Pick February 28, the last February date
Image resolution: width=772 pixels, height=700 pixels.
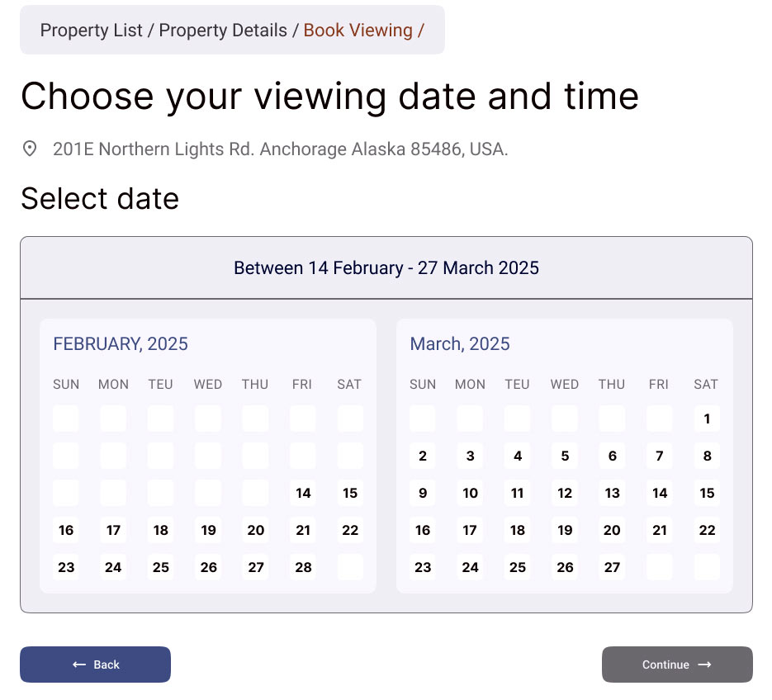tap(302, 567)
